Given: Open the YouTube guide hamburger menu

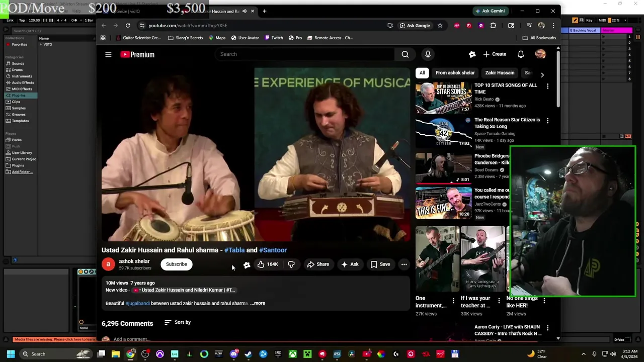Looking at the screenshot, I should tap(108, 54).
